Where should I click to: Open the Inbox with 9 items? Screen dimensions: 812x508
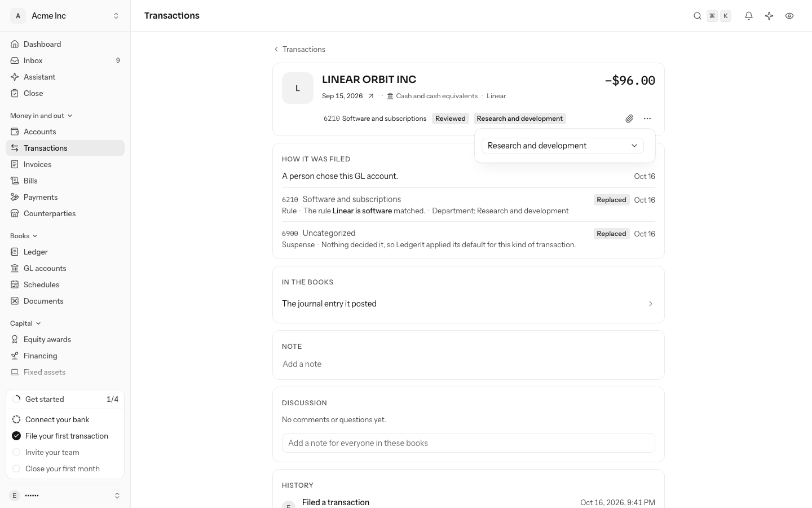pos(65,60)
